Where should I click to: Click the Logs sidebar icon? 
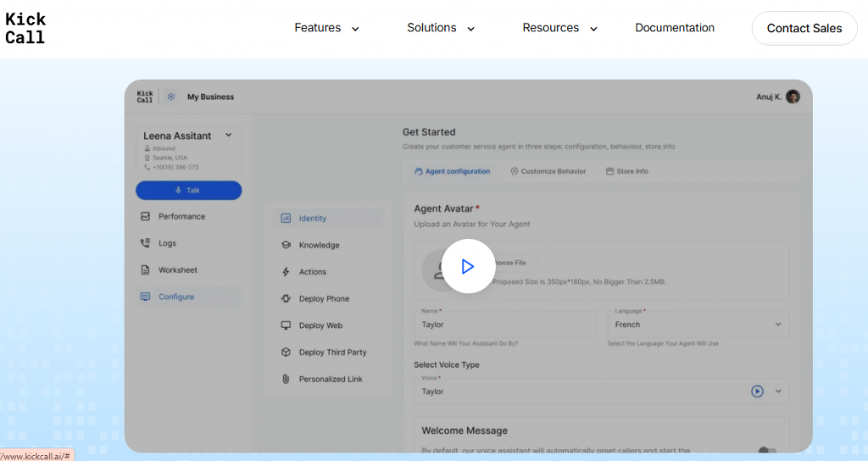click(145, 243)
